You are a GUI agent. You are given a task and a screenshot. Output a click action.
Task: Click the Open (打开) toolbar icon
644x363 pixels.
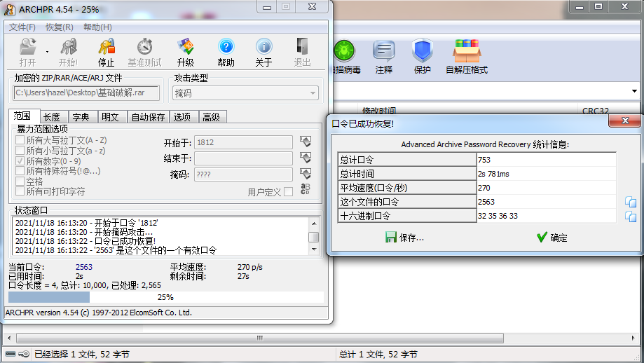click(28, 47)
